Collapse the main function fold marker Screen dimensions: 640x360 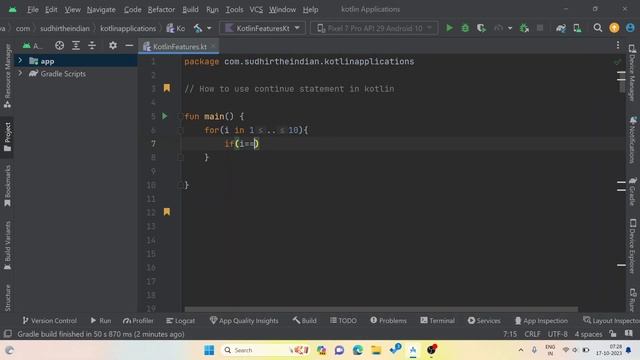(x=180, y=117)
